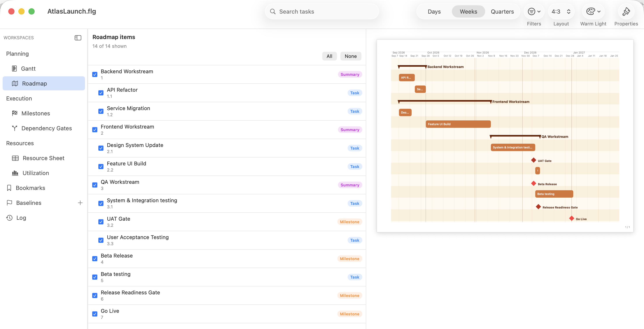Toggle the sidebar collapse icon

click(x=78, y=38)
